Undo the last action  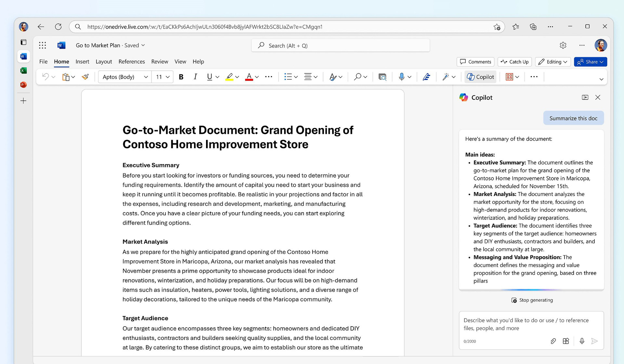pos(45,77)
